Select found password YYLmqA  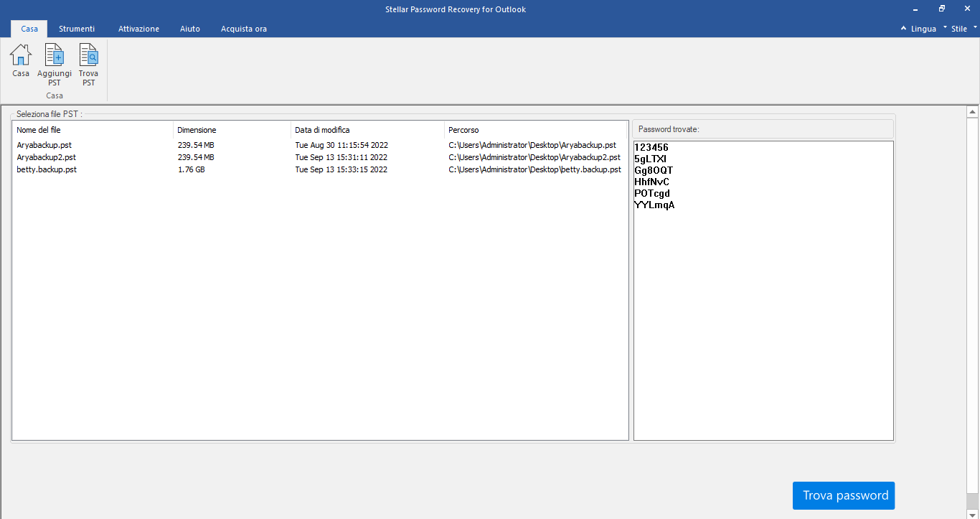(x=654, y=205)
